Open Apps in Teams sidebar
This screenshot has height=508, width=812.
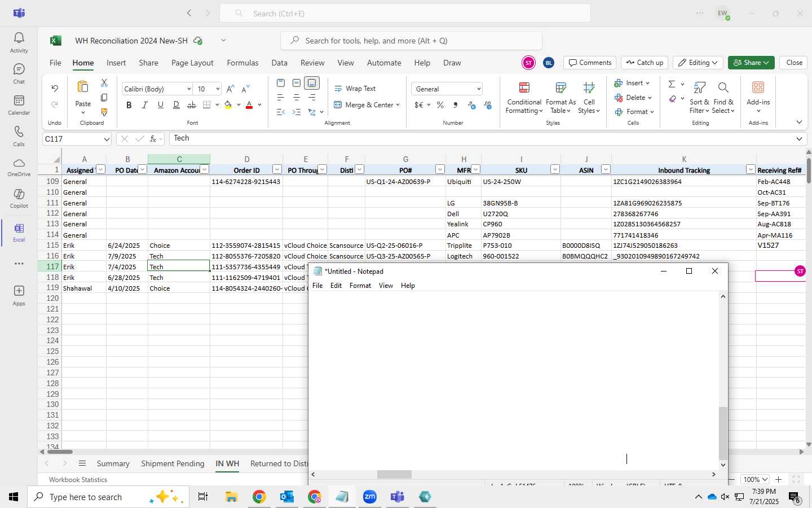coord(19,295)
